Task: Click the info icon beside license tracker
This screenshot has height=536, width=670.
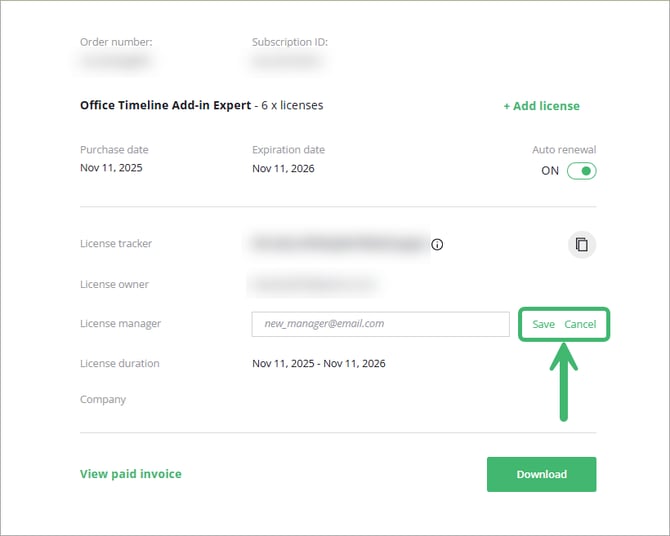Action: coord(437,244)
